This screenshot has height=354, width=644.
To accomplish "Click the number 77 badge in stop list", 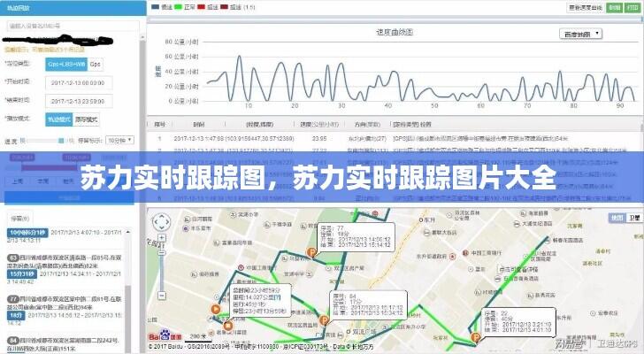I will tap(12, 299).
